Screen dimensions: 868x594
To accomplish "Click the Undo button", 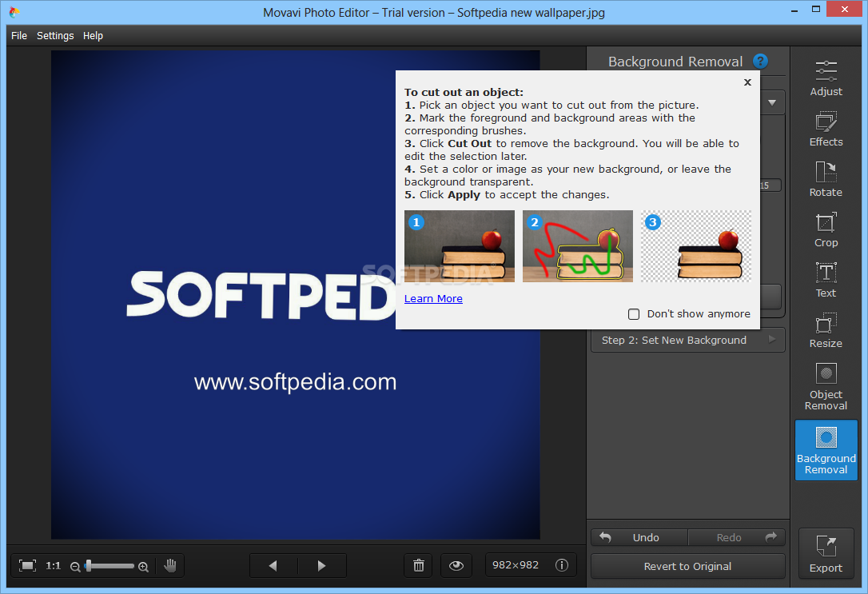I will tap(639, 537).
